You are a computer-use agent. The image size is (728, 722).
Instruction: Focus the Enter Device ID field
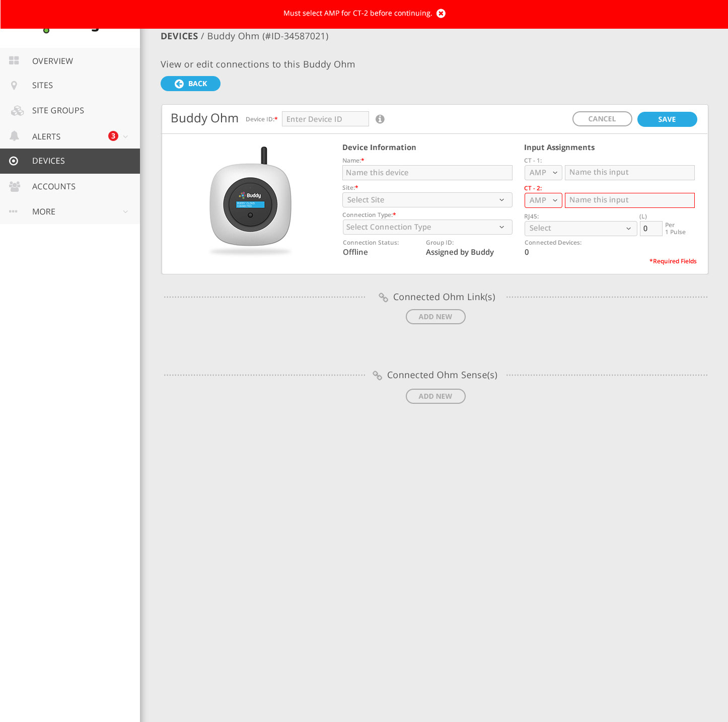click(x=325, y=119)
